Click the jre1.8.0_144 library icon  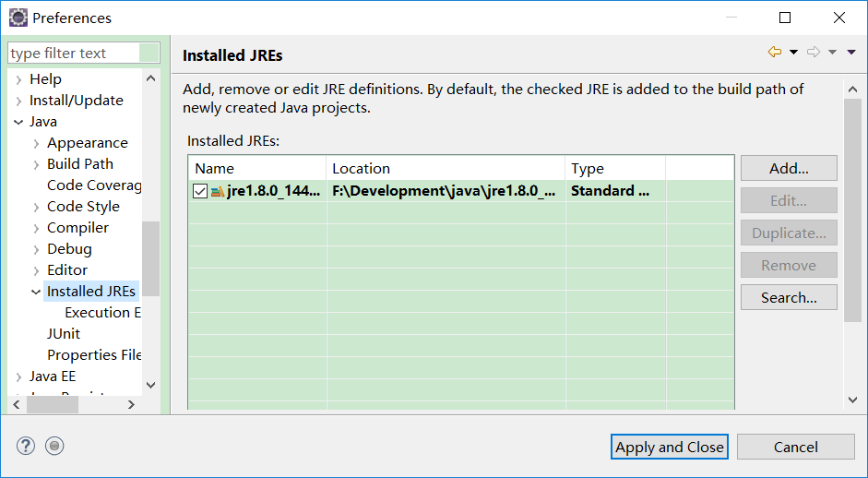coord(218,192)
